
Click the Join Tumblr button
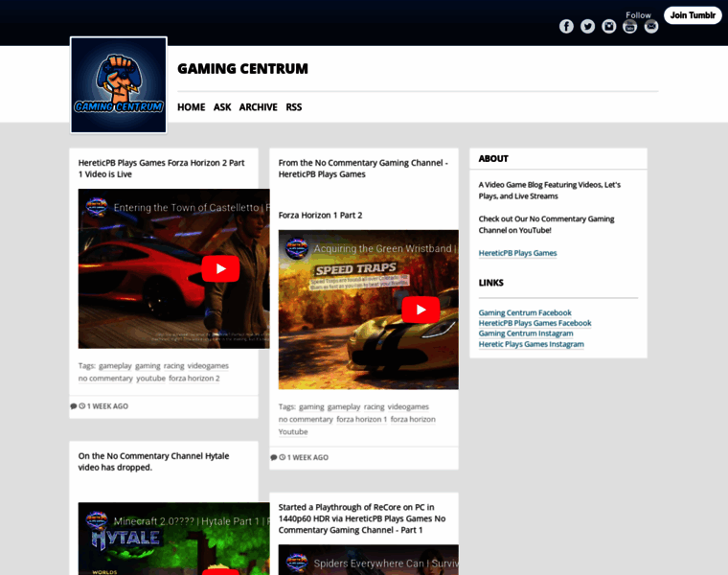693,15
